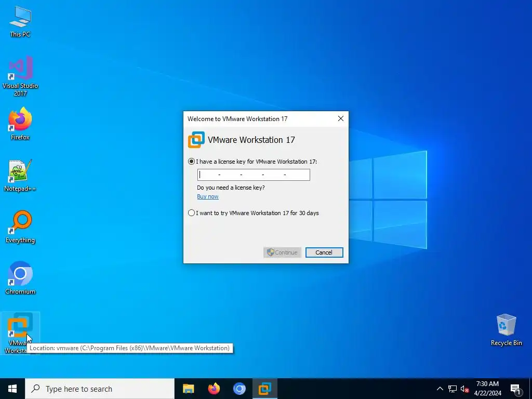This screenshot has width=532, height=399.
Task: Close the Welcome to VMware Workstation dialog
Action: pos(341,118)
